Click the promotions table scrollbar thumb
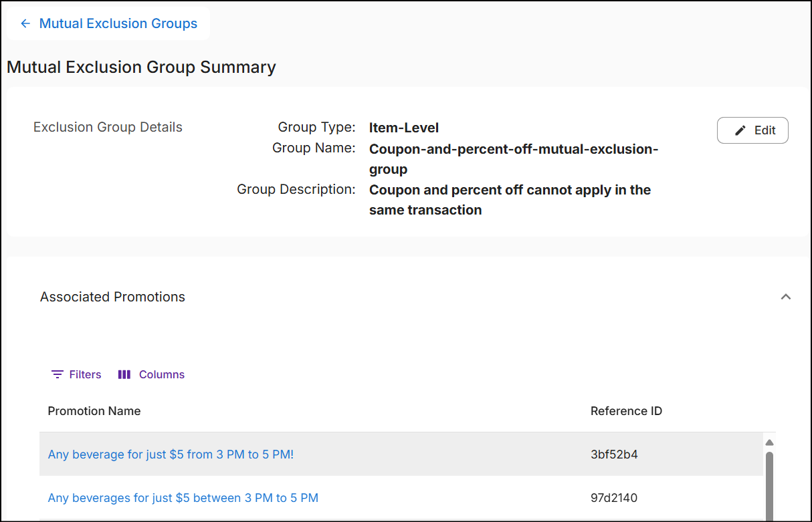The width and height of the screenshot is (812, 522). [x=769, y=485]
